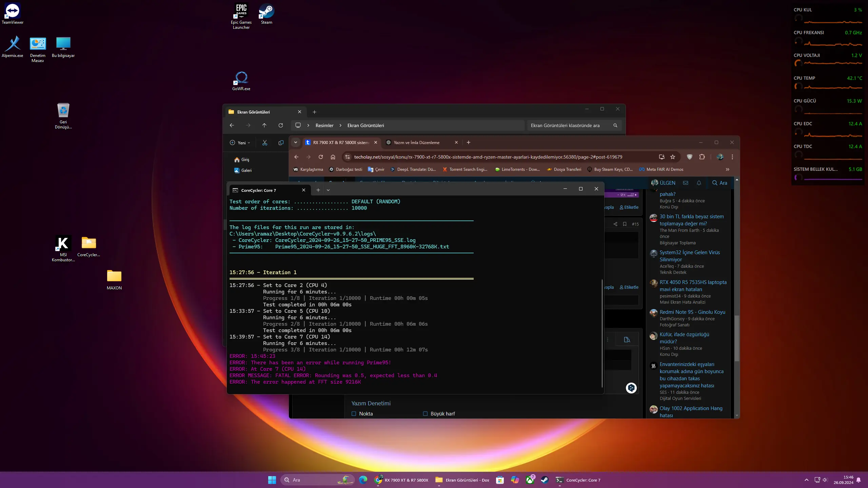Open the terminal new-tab profile dropdown
Viewport: 868px width, 488px height.
coord(328,190)
